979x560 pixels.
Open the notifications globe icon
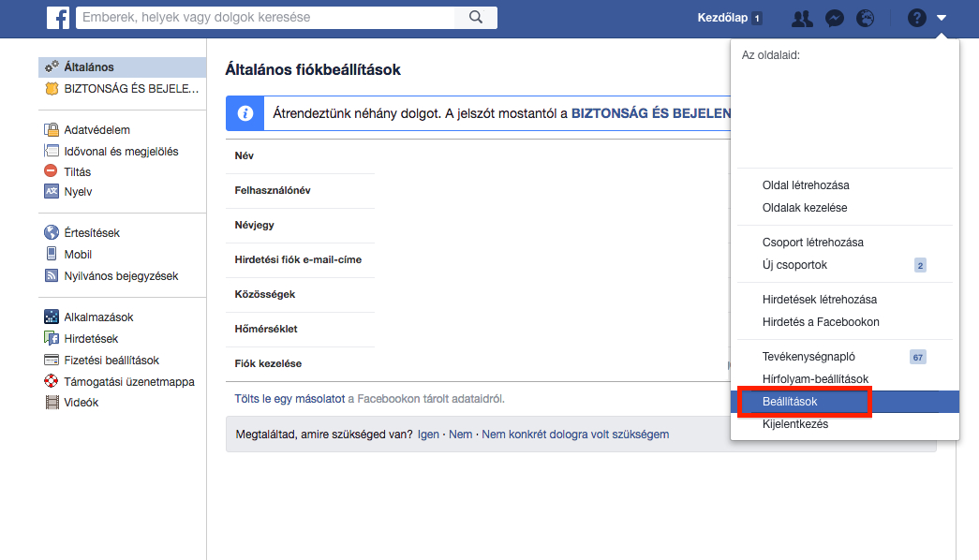click(x=866, y=18)
